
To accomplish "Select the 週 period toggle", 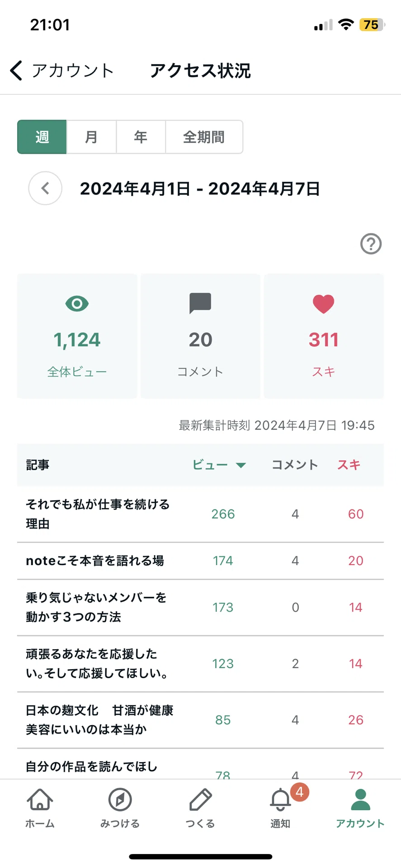I will pos(42,137).
